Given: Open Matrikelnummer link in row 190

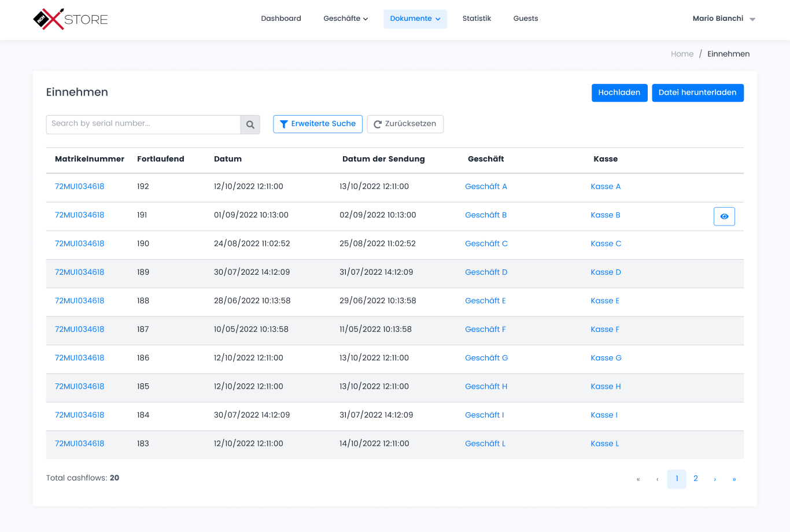Looking at the screenshot, I should click(x=80, y=243).
